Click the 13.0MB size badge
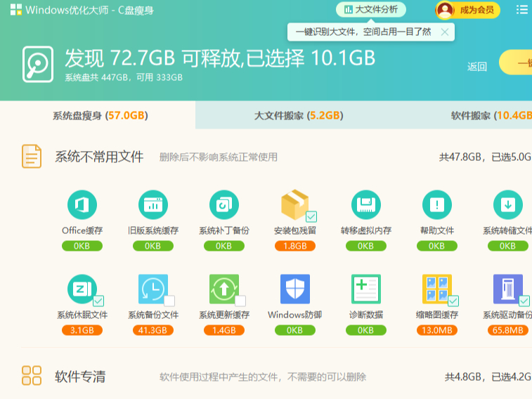Viewport: 532px width, 399px height. coord(436,330)
